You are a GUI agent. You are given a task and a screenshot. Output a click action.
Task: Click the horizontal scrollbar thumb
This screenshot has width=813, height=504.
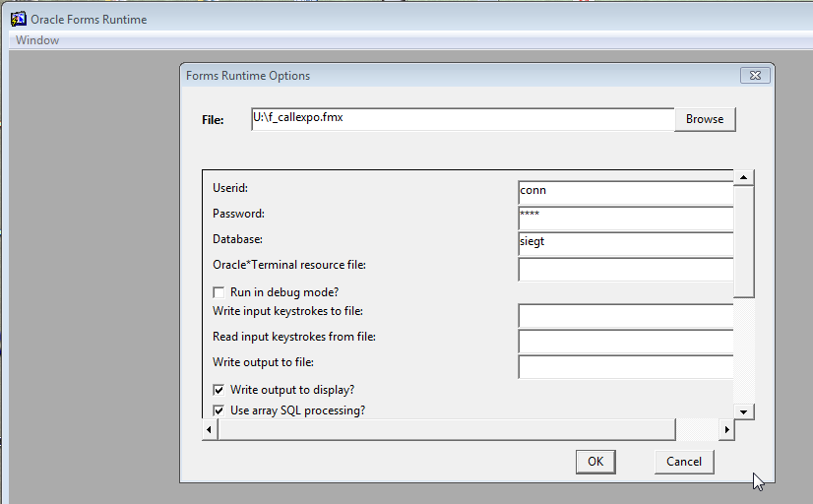(447, 429)
